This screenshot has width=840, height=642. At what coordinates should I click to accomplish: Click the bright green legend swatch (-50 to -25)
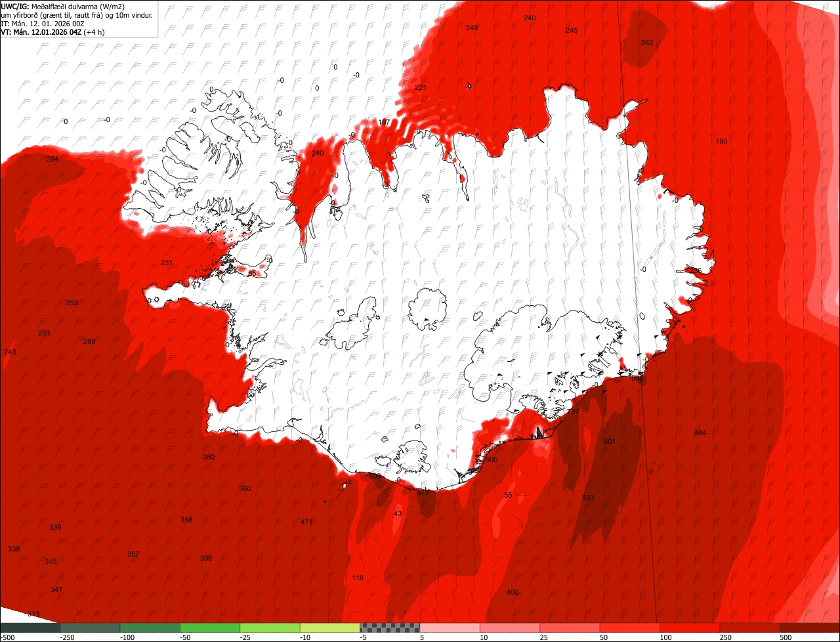(x=210, y=628)
